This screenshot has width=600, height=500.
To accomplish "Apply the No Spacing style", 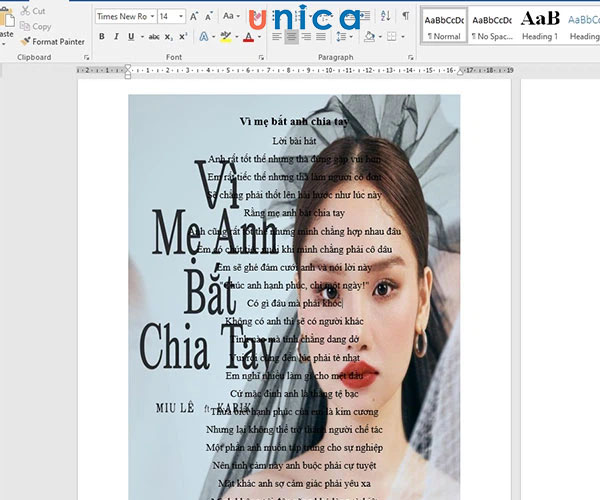I will [492, 27].
